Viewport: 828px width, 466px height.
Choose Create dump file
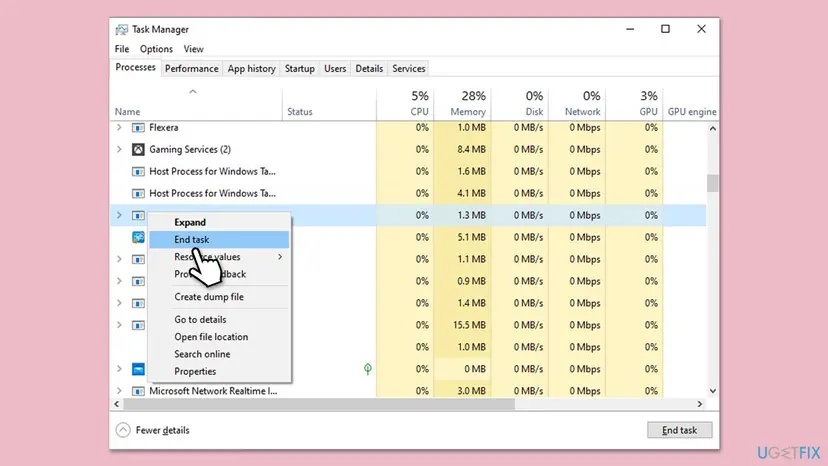point(219,297)
